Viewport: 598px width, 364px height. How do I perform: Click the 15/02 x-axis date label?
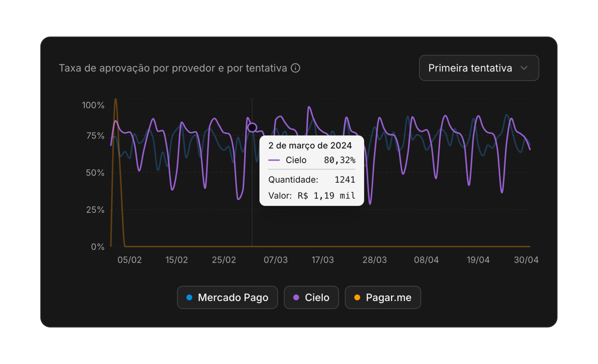pos(177,260)
